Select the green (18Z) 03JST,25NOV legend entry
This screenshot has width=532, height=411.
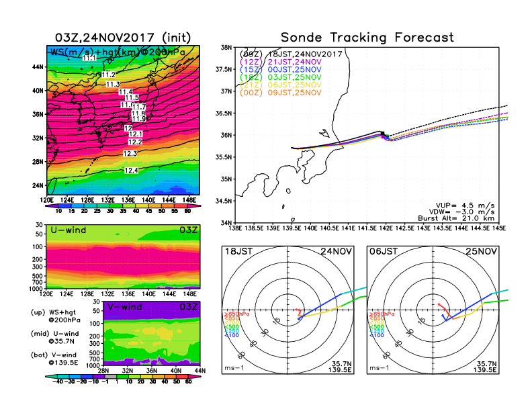coord(281,77)
